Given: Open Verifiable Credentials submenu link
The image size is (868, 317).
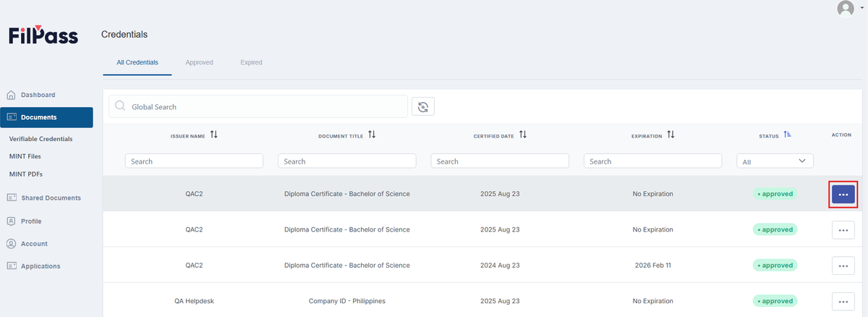Looking at the screenshot, I should 41,138.
